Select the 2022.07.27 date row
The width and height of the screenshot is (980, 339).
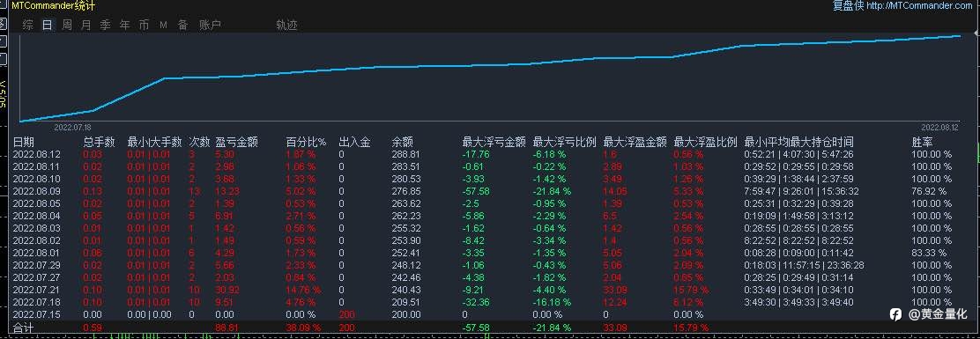37,277
